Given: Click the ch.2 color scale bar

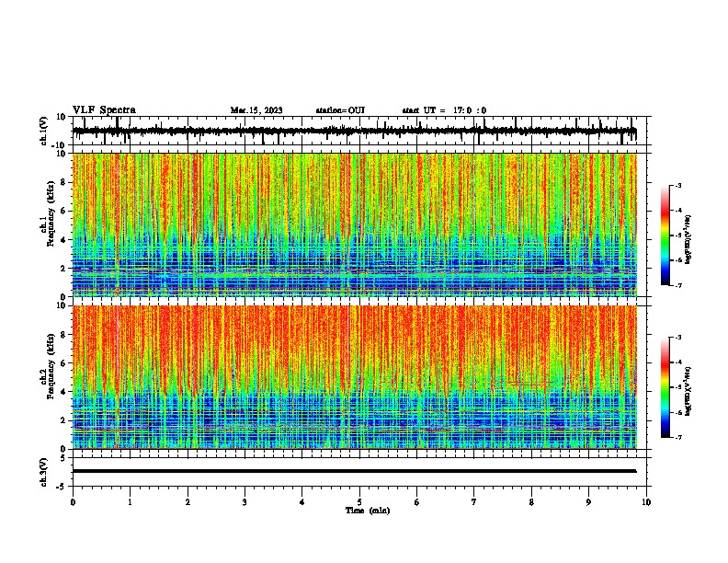Looking at the screenshot, I should coord(665,387).
